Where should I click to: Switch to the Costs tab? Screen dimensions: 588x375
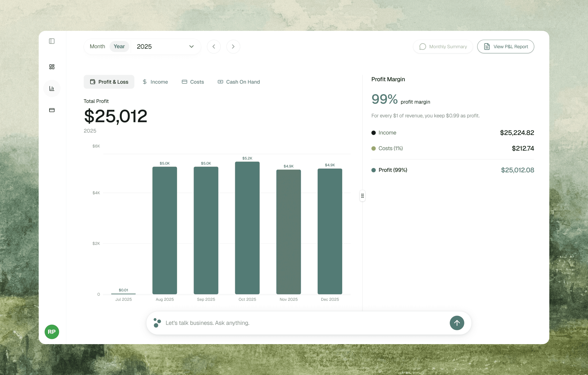click(193, 82)
